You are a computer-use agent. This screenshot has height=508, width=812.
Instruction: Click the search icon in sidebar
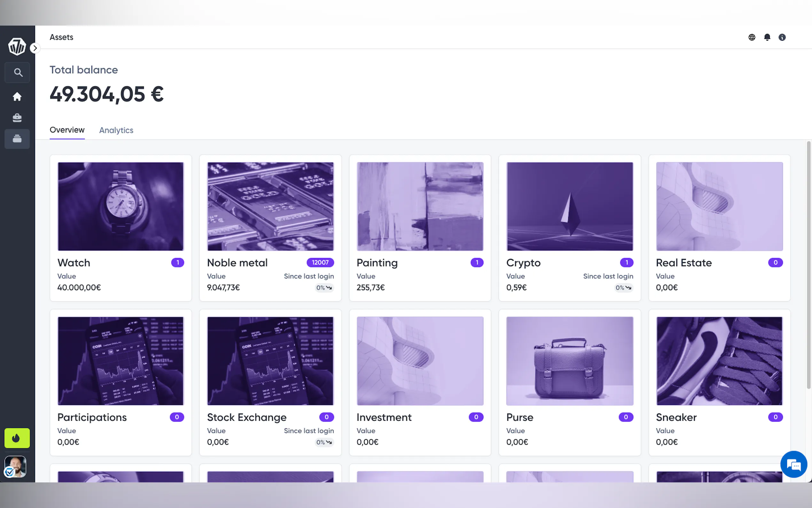18,73
